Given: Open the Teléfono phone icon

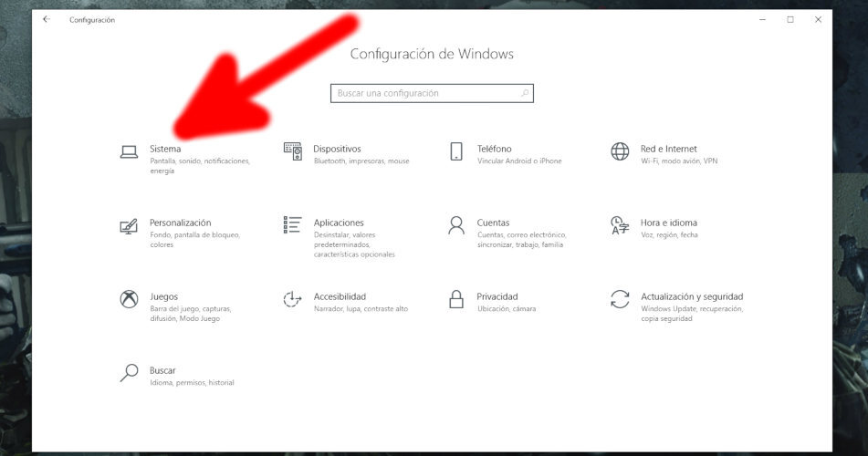Looking at the screenshot, I should [456, 151].
